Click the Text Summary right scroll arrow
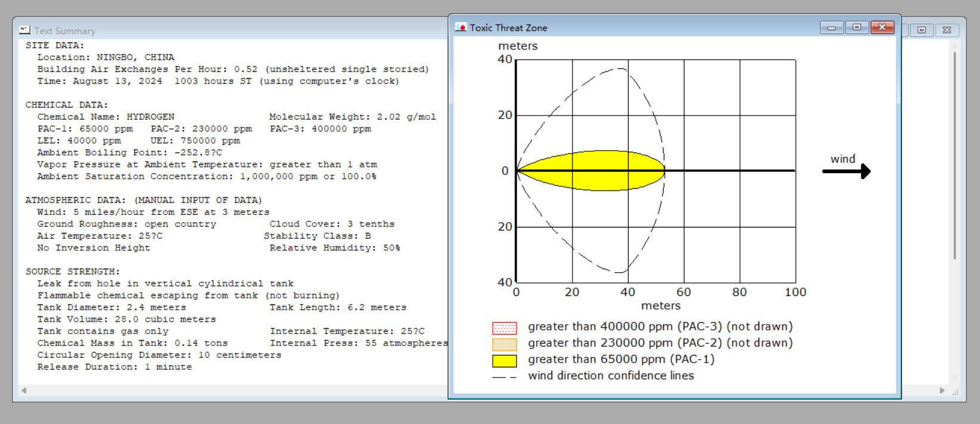 (x=942, y=391)
